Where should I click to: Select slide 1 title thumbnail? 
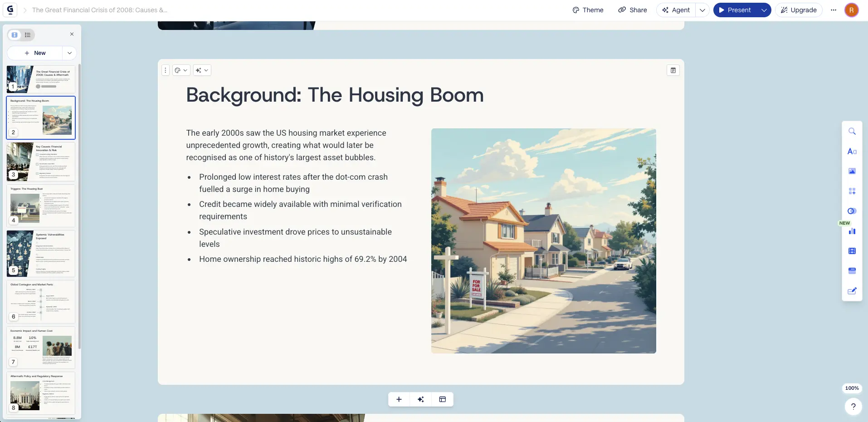(41, 79)
